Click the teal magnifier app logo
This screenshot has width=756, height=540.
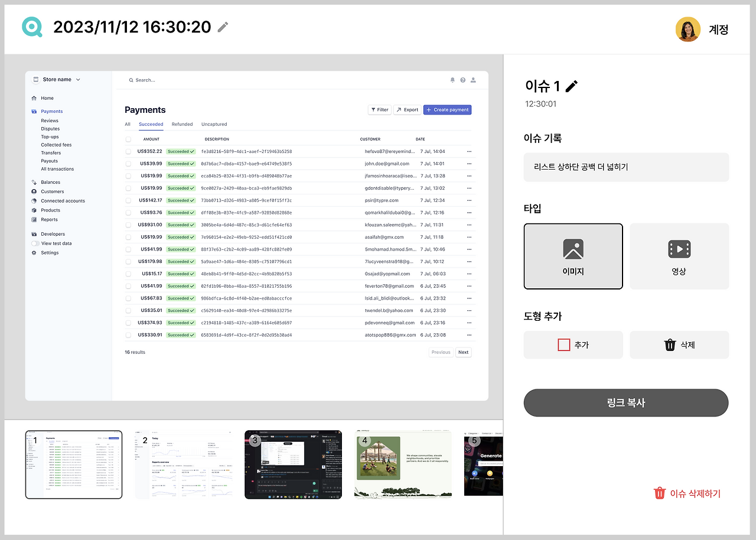pos(31,27)
